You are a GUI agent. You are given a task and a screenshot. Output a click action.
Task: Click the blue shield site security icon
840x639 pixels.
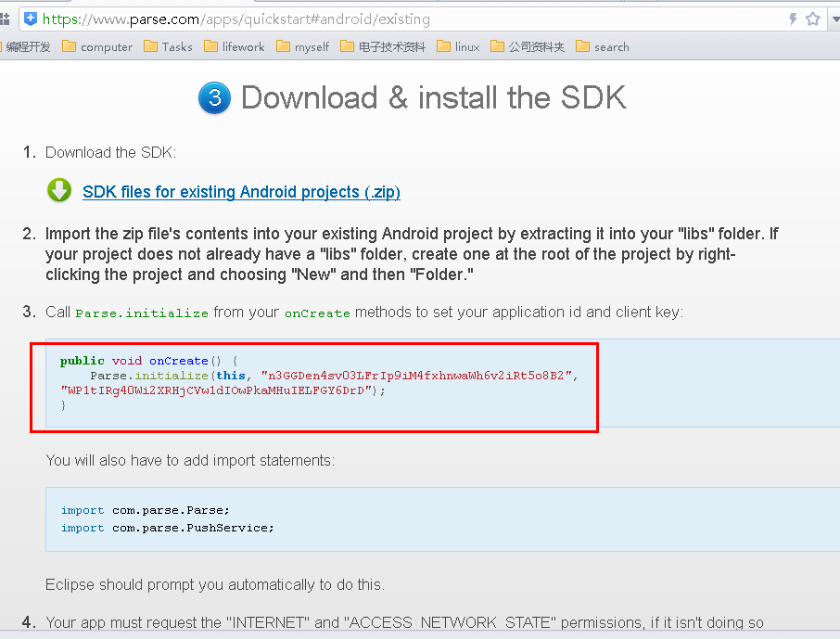31,19
